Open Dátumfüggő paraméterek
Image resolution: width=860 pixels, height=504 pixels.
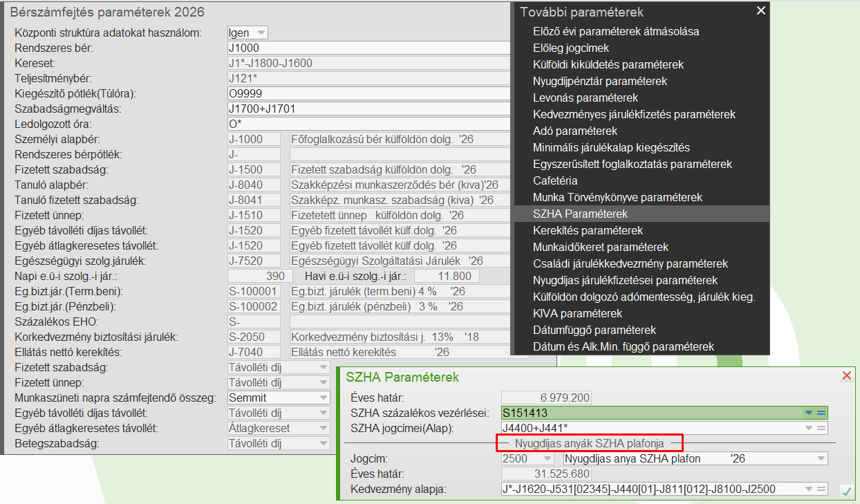(x=595, y=330)
